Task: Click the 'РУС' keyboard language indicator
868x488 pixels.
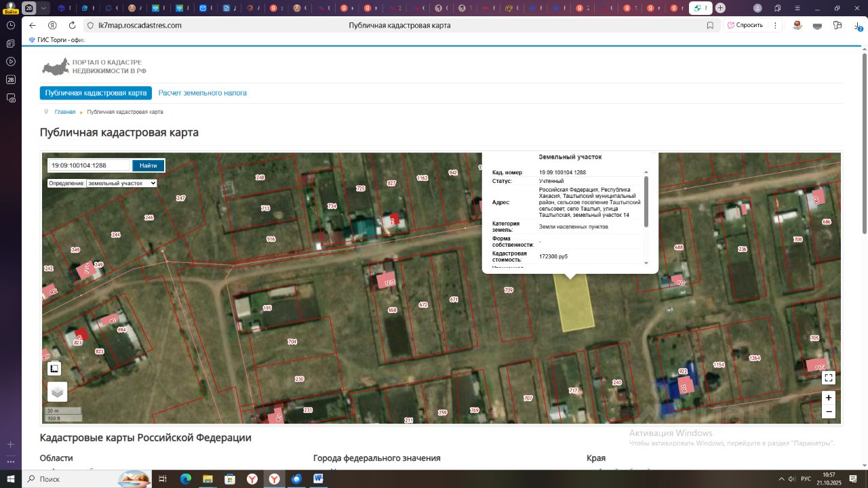Action: 806,479
